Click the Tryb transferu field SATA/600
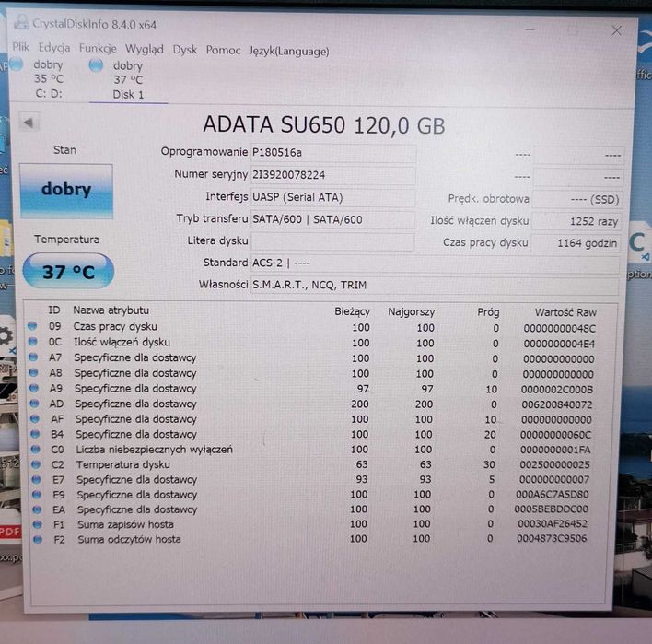Viewport: 652px width, 644px height. (x=332, y=219)
